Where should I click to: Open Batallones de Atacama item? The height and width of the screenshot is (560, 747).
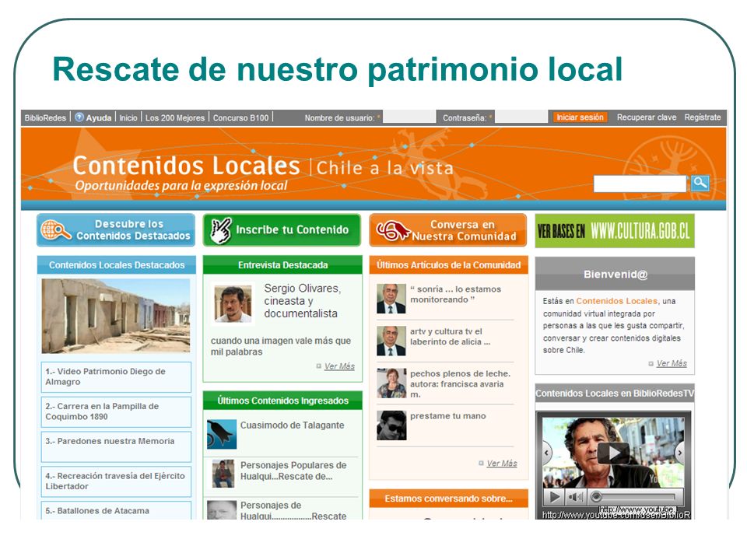click(116, 510)
